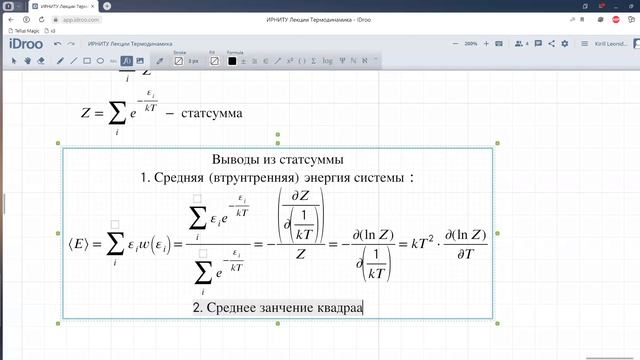Image resolution: width=640 pixels, height=360 pixels.
Task: Open the black Formula color swatch
Action: point(232,61)
